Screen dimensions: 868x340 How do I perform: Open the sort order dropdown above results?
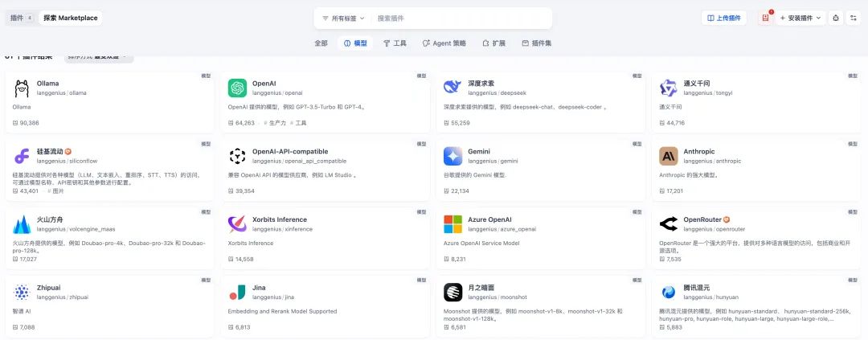point(99,56)
